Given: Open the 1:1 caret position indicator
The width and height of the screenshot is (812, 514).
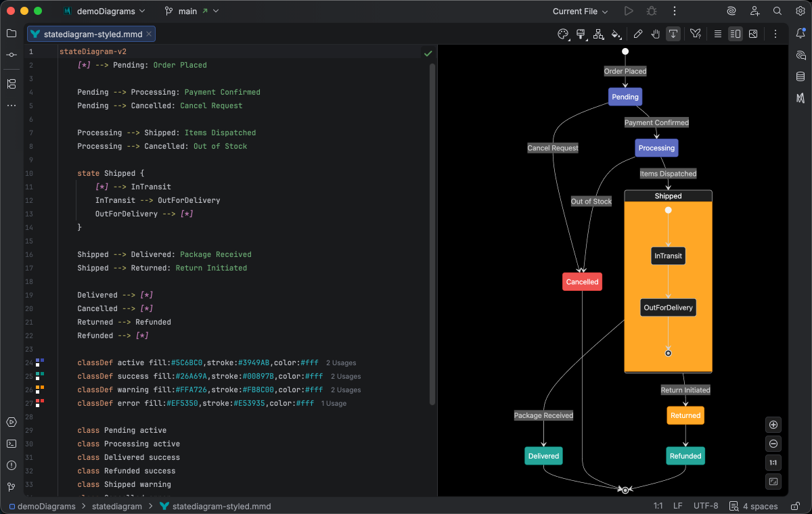Looking at the screenshot, I should tap(658, 506).
